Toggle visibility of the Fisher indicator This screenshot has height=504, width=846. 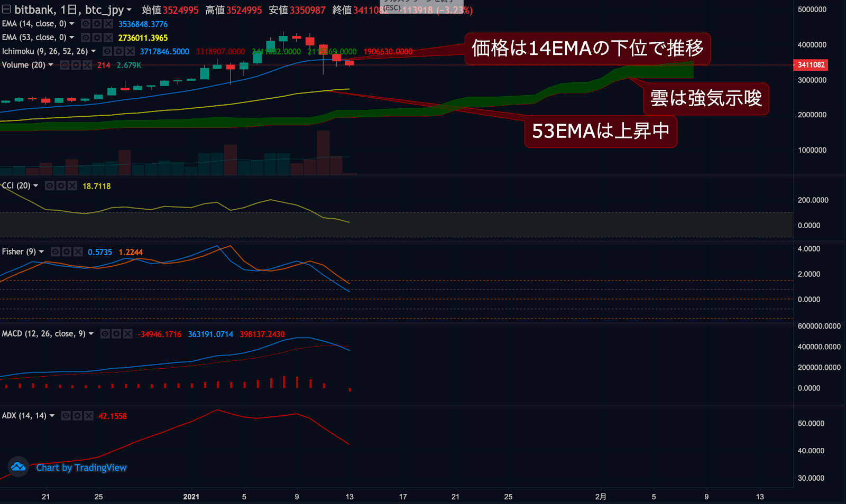pyautogui.click(x=56, y=252)
